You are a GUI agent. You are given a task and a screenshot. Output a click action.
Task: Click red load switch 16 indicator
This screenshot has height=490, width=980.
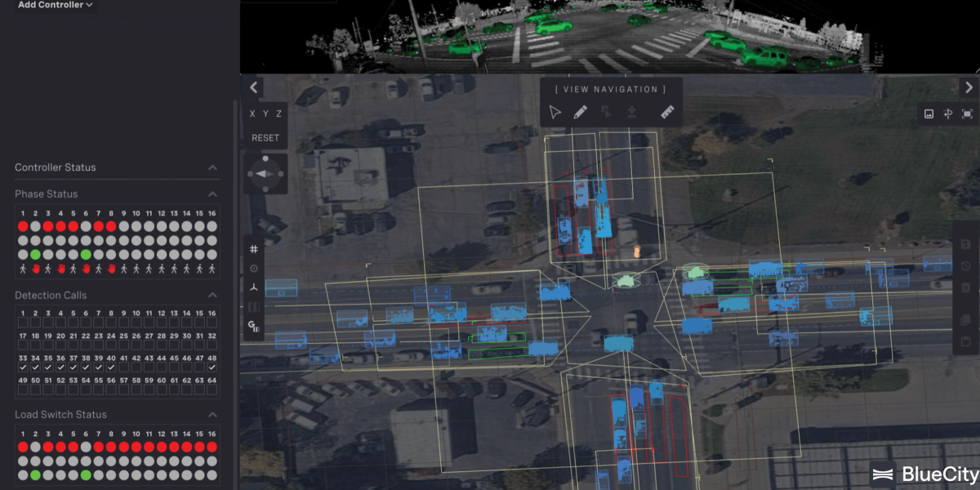coord(212,447)
